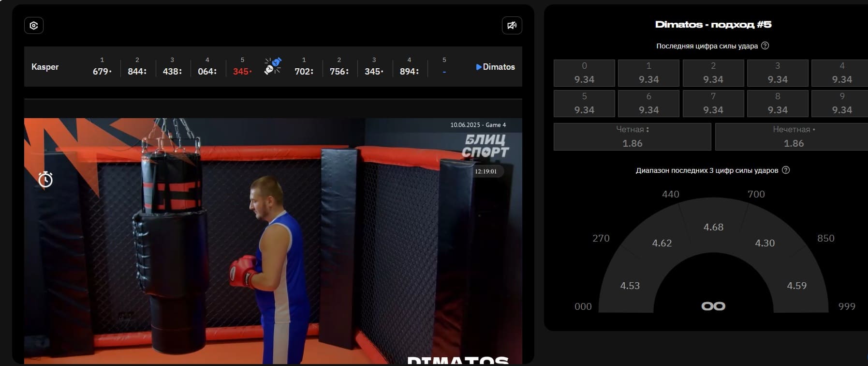Bet on last digit 7 at 9.34
The width and height of the screenshot is (868, 366).
coord(713,104)
